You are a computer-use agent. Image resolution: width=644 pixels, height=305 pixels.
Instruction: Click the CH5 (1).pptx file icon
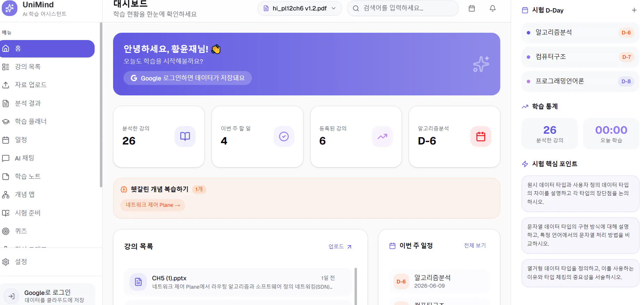(x=138, y=282)
